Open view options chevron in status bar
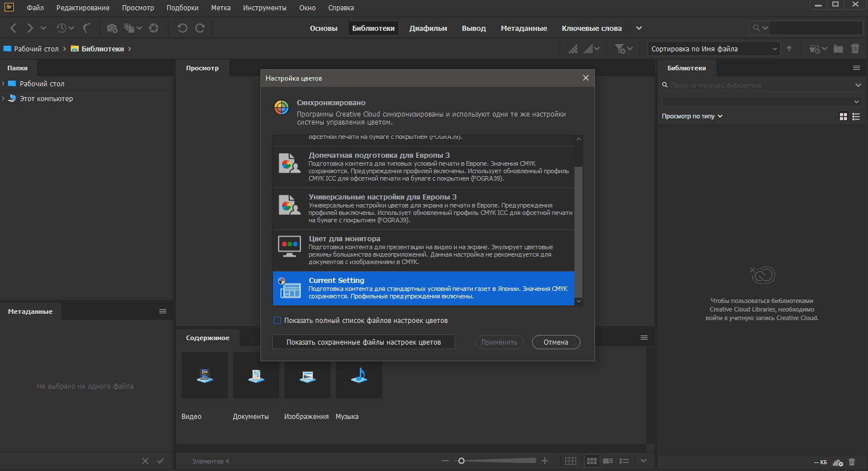 [644, 461]
